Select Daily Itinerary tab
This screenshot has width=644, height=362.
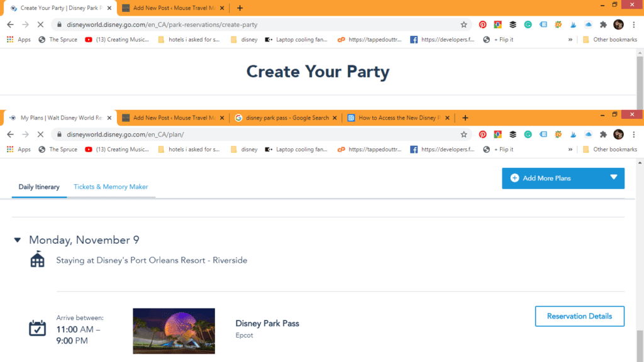39,187
